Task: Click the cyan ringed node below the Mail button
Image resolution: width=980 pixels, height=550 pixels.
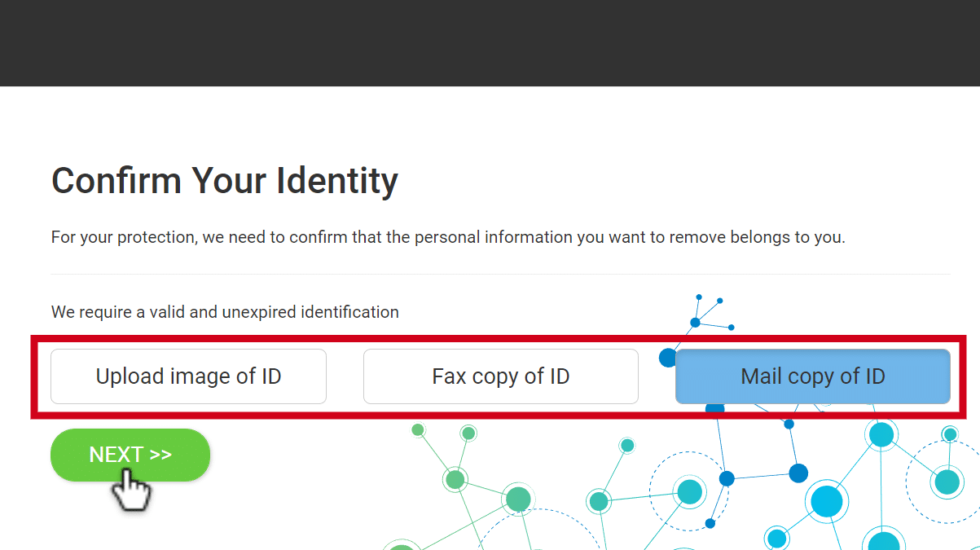Action: 881,435
